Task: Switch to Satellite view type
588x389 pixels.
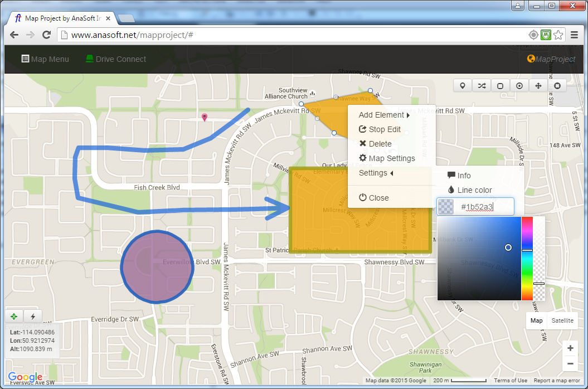Action: 562,320
